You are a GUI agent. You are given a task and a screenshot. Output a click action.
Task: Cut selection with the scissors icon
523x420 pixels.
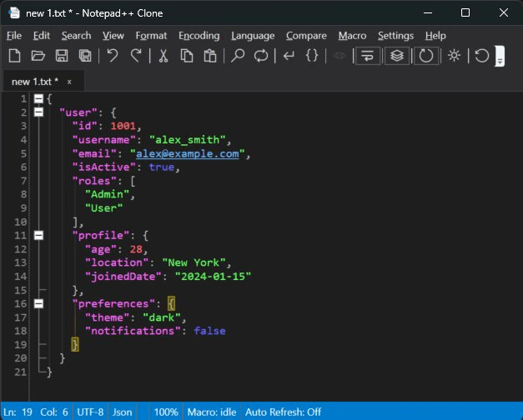click(163, 56)
